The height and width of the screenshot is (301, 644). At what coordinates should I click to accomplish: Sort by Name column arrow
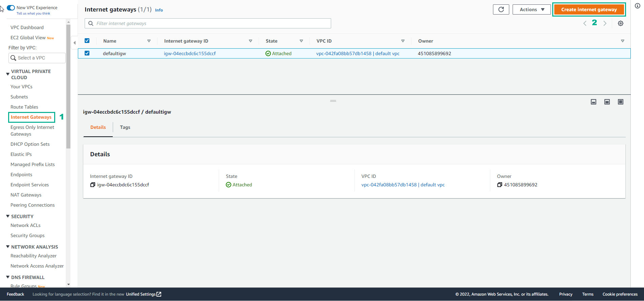[x=149, y=41]
